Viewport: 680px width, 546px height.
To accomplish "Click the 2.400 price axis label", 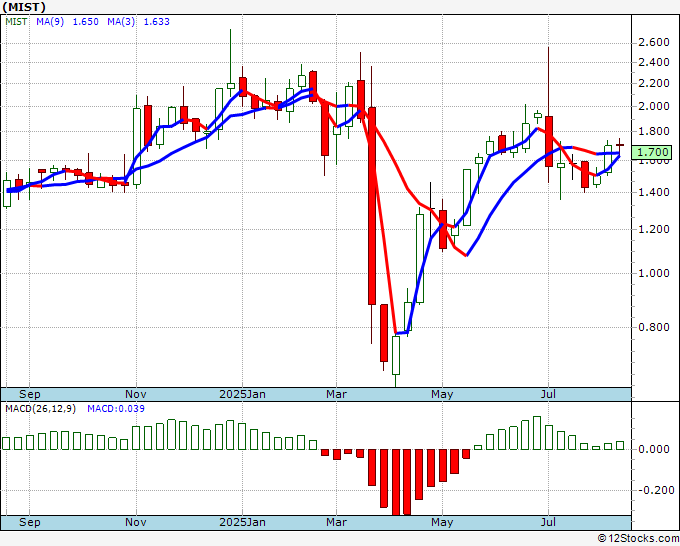I will click(654, 62).
